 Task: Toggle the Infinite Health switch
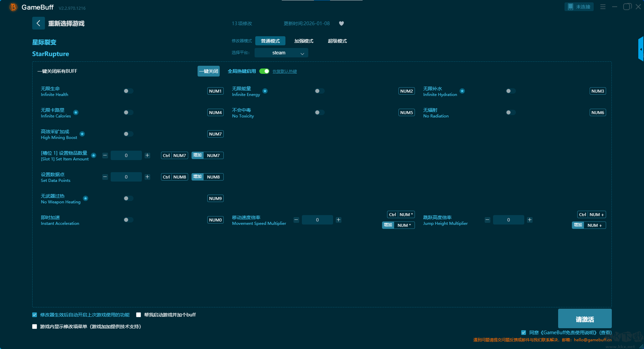pos(128,91)
